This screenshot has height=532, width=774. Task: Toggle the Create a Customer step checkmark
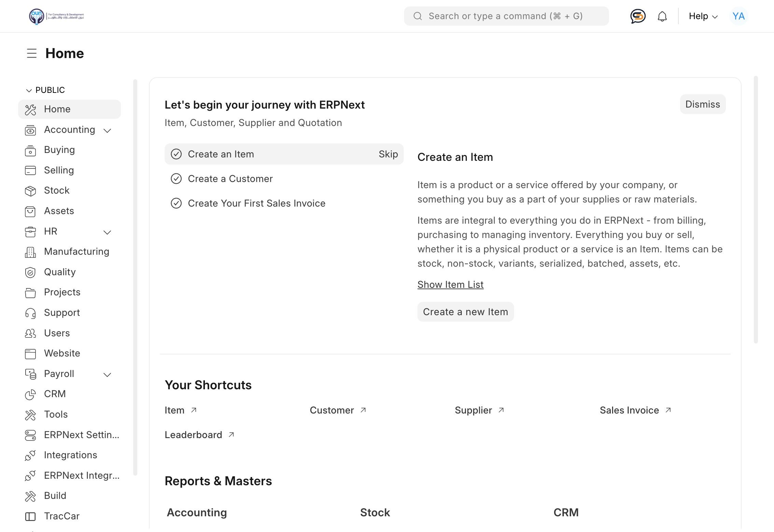[176, 179]
